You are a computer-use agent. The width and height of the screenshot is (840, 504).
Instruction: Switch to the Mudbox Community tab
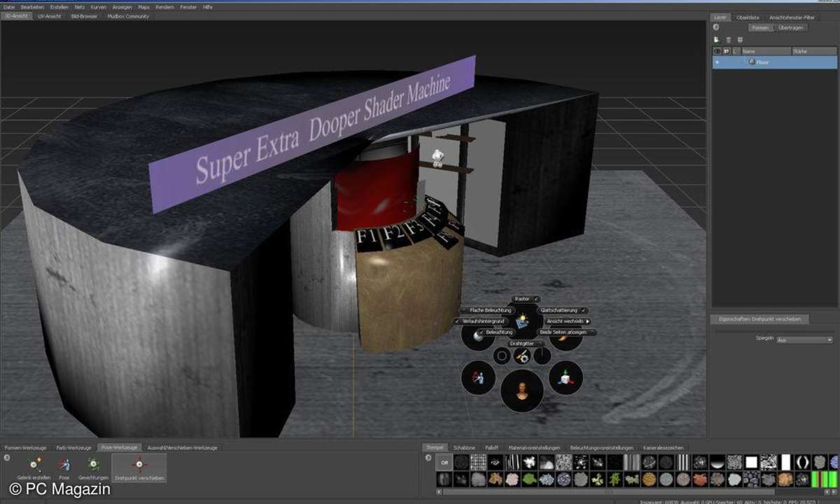coord(127,15)
